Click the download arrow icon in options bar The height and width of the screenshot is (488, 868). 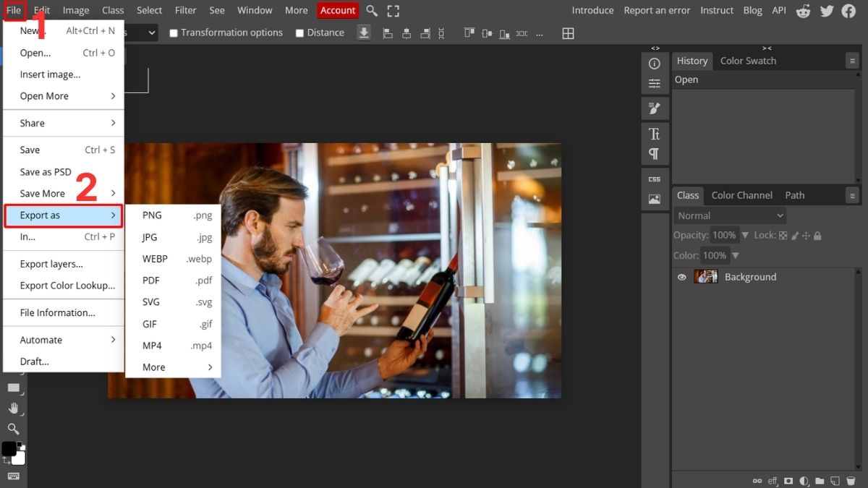click(x=364, y=33)
